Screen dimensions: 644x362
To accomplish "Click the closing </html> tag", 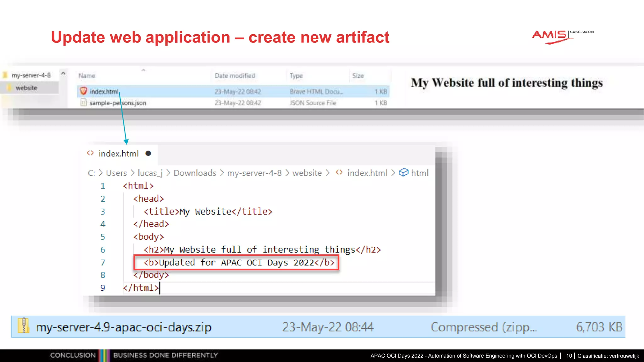I will point(141,288).
